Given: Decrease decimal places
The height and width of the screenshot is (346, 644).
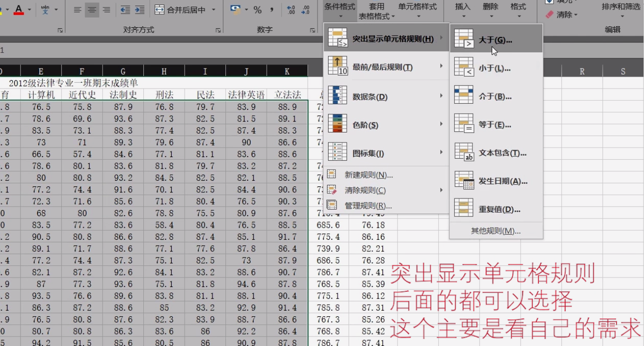Looking at the screenshot, I should 304,10.
